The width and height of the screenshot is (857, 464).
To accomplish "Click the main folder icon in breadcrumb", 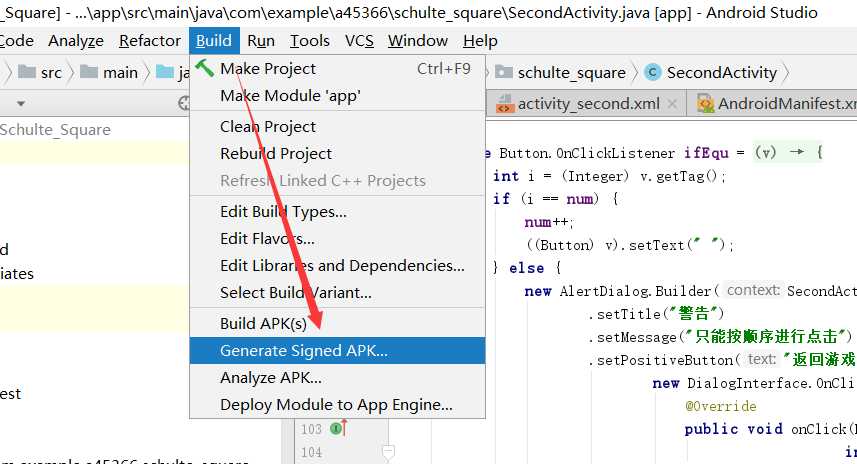I will [x=89, y=72].
